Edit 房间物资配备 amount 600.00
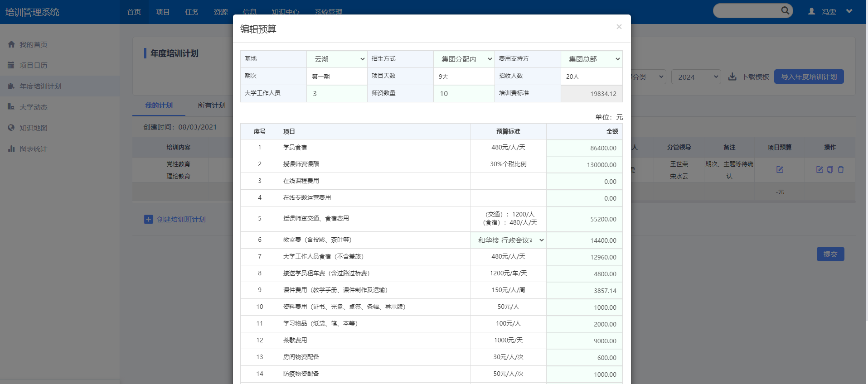 tap(584, 358)
